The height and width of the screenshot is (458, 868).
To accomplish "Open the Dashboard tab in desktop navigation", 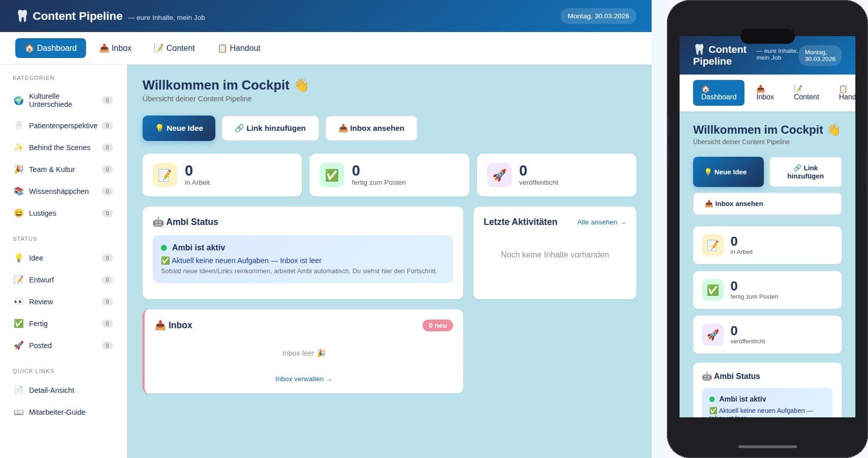I will pyautogui.click(x=50, y=48).
